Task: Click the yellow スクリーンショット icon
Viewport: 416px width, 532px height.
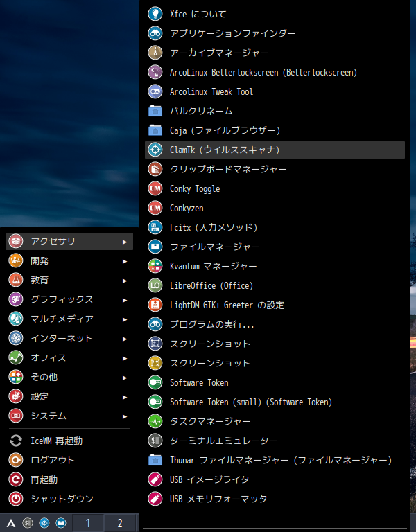Action: (155, 363)
